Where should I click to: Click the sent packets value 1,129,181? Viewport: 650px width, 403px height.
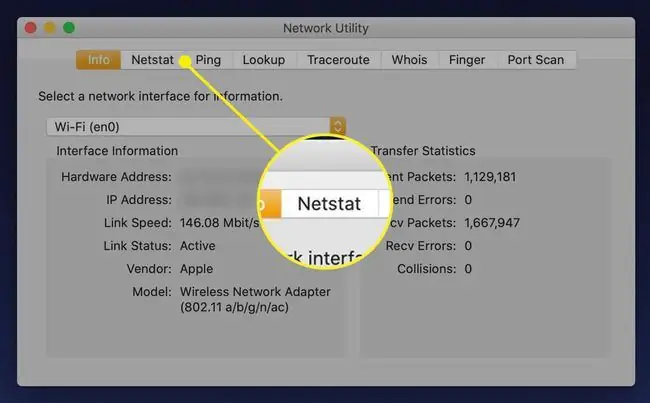[x=490, y=177]
